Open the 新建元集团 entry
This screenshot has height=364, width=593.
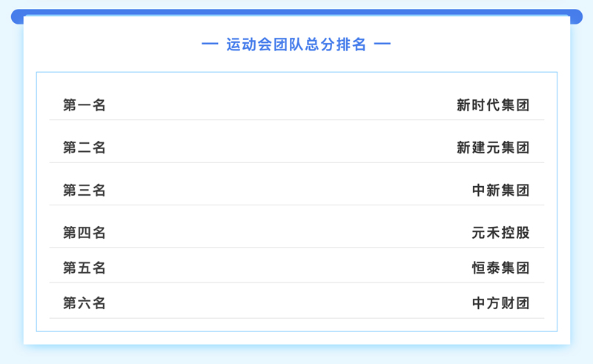tap(493, 148)
